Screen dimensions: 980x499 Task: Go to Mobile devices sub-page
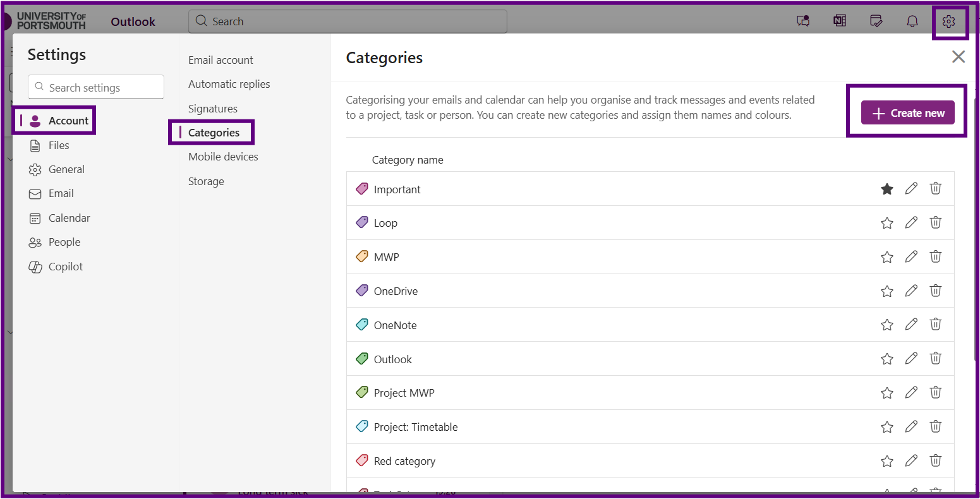click(x=223, y=157)
